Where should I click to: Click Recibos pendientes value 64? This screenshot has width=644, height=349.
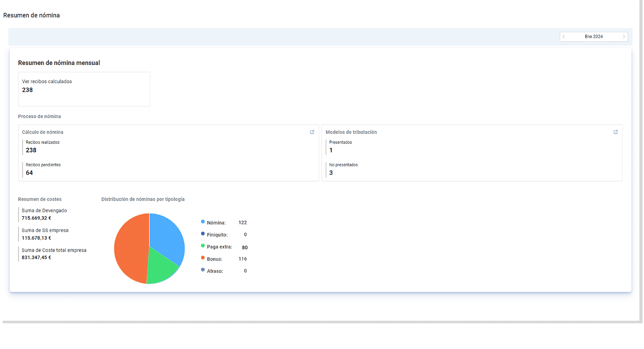coord(29,173)
